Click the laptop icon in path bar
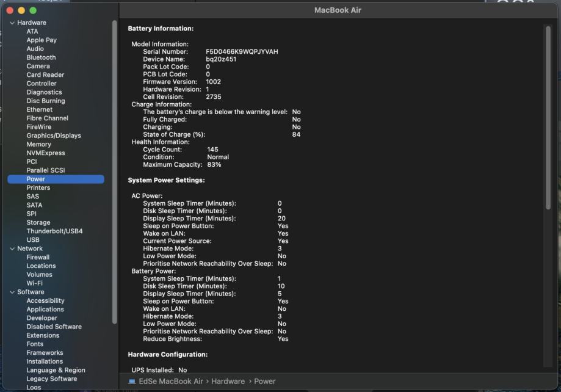Screen dimensions: 561x392 tap(132, 381)
